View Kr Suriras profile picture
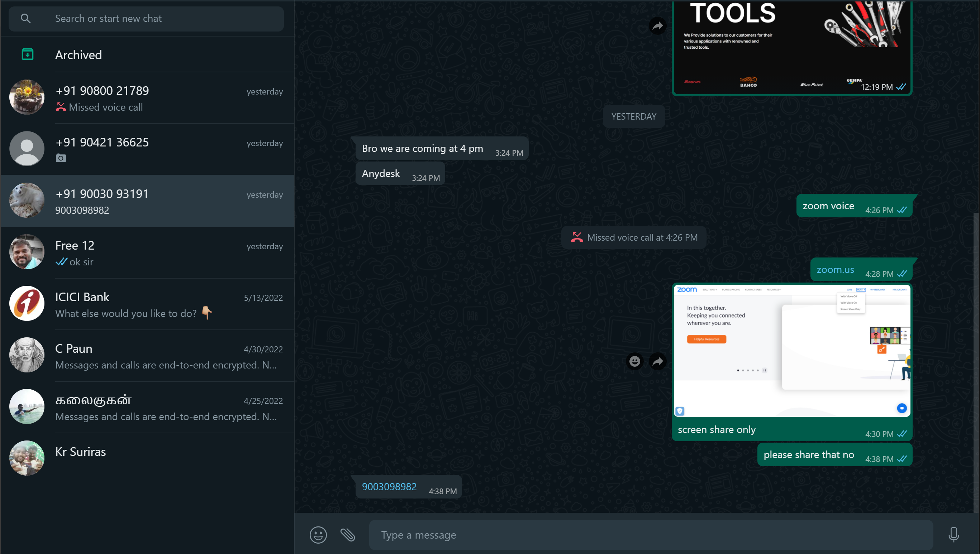This screenshot has height=554, width=980. (27, 458)
